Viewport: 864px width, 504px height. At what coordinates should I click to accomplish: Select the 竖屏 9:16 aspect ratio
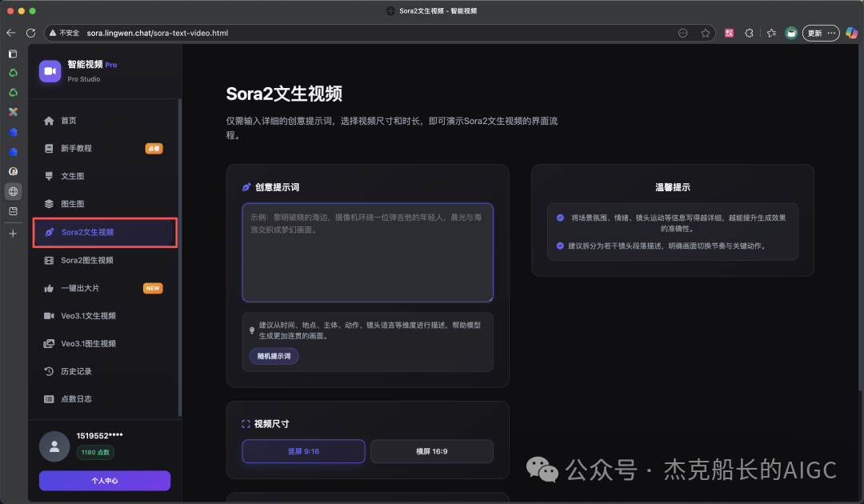[303, 451]
